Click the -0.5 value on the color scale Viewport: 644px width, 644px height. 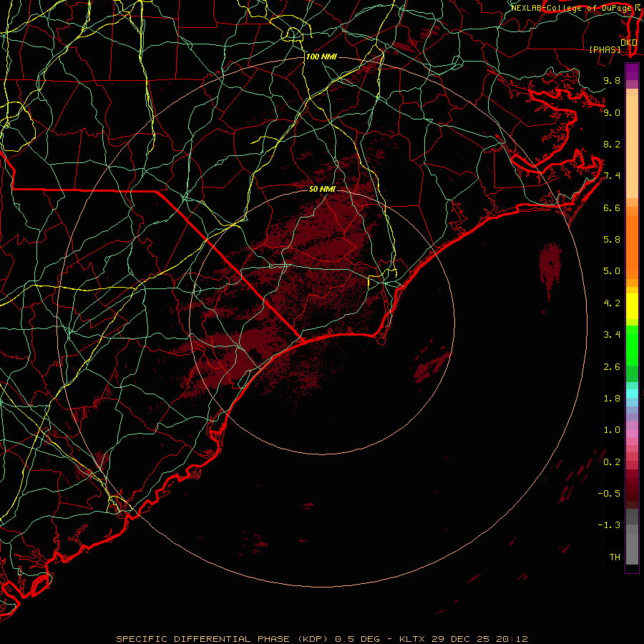tap(609, 494)
